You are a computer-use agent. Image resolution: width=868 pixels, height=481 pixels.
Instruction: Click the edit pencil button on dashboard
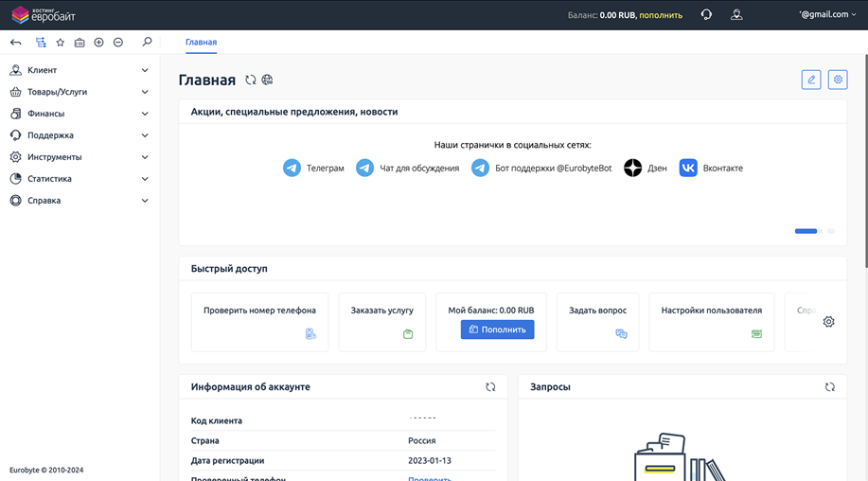(x=811, y=80)
